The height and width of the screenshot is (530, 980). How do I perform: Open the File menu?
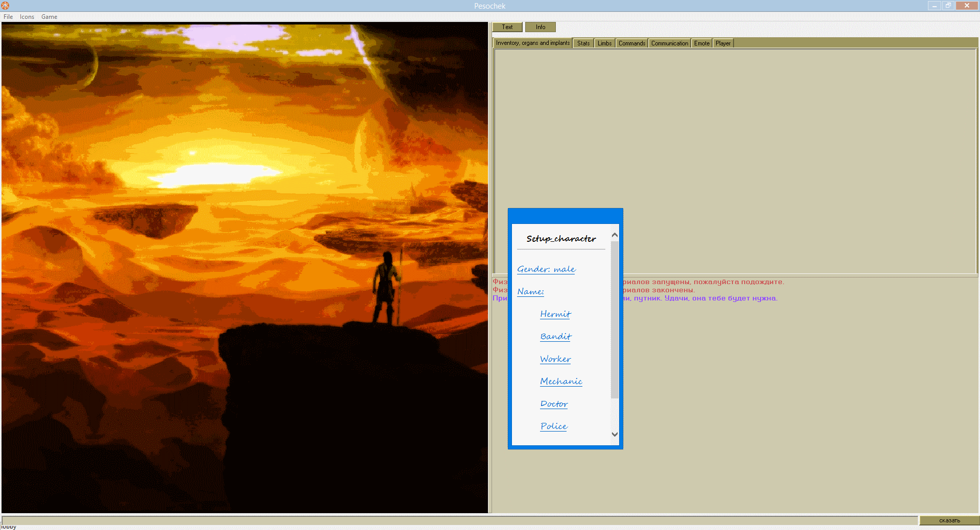point(8,17)
